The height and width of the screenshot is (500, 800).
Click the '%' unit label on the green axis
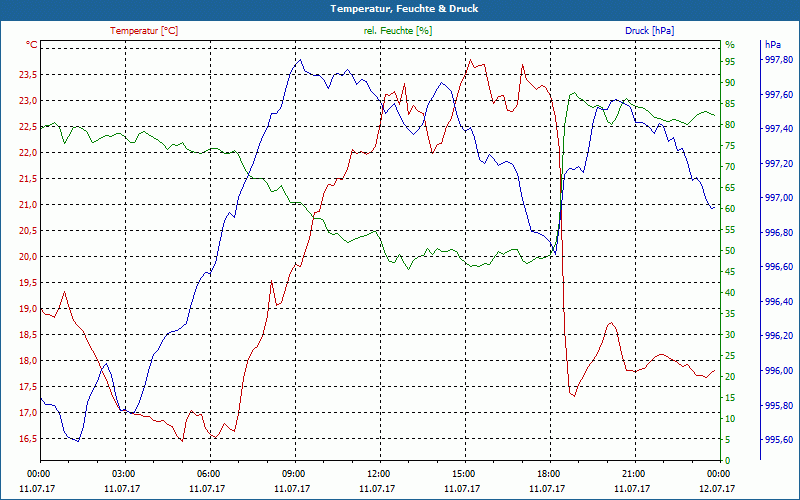point(730,45)
